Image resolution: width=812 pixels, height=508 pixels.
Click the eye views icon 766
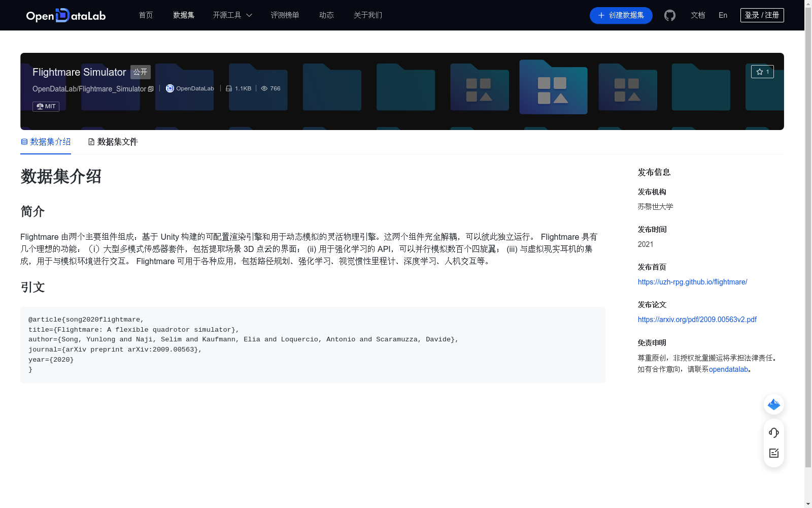(x=264, y=88)
